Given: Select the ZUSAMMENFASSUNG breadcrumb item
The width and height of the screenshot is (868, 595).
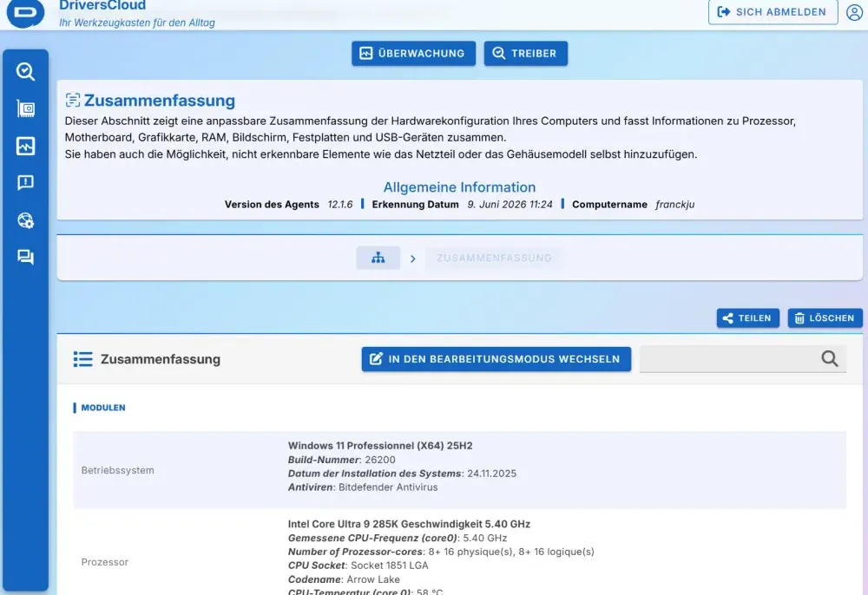Looking at the screenshot, I should (x=495, y=258).
